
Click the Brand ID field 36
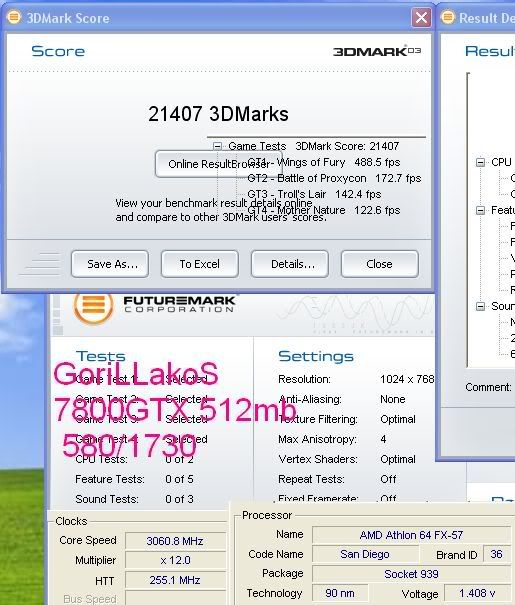(496, 554)
